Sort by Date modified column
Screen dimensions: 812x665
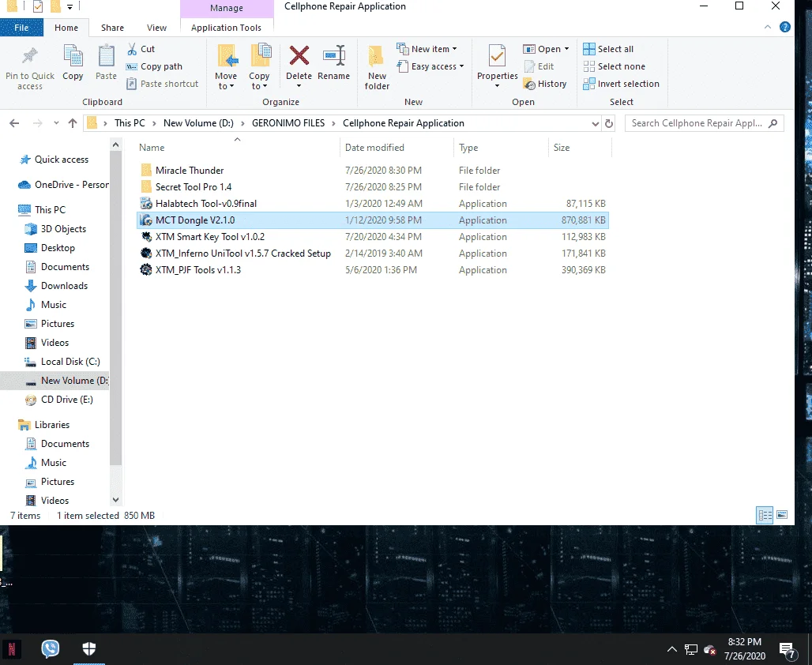(374, 148)
